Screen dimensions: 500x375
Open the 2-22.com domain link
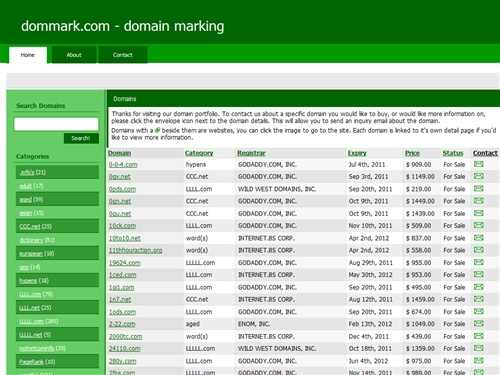(x=122, y=324)
